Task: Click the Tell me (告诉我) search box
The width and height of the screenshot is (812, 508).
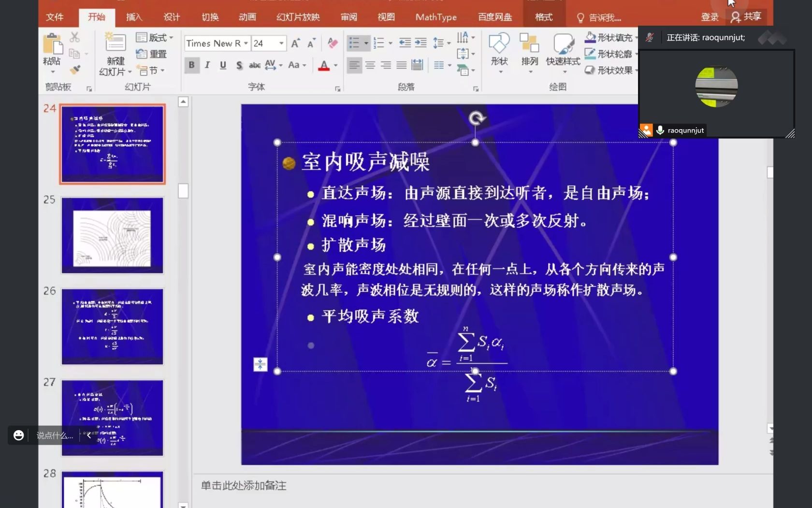Action: tap(599, 17)
